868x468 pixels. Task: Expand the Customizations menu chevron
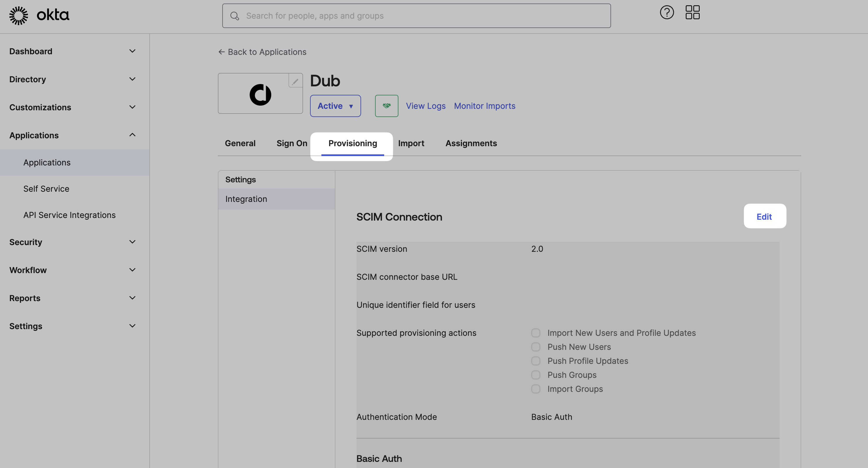pos(132,107)
